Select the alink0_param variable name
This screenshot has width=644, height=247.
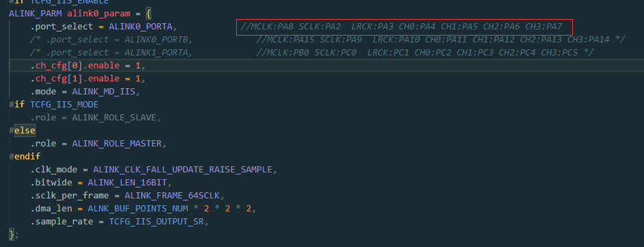99,14
